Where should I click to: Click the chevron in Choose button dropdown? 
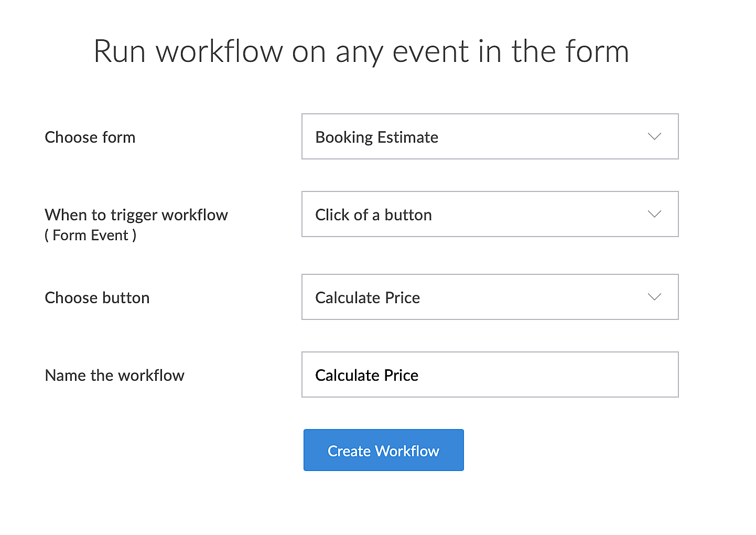pyautogui.click(x=654, y=297)
